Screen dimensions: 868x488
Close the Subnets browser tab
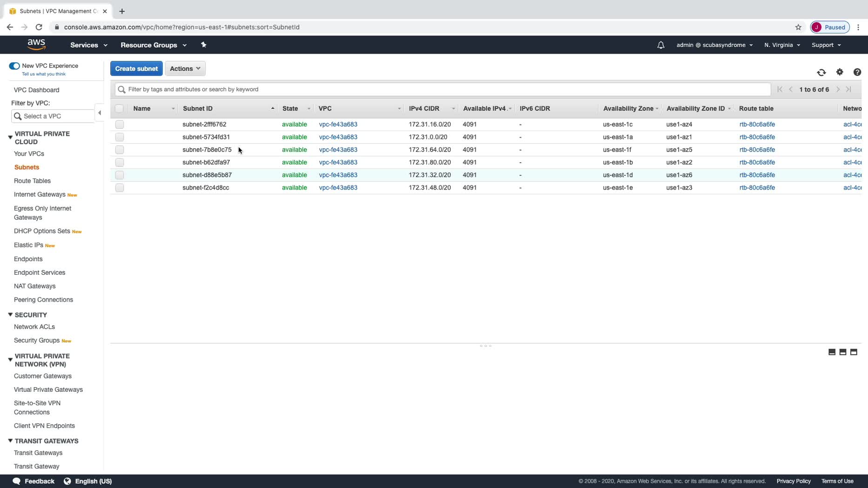tap(105, 11)
